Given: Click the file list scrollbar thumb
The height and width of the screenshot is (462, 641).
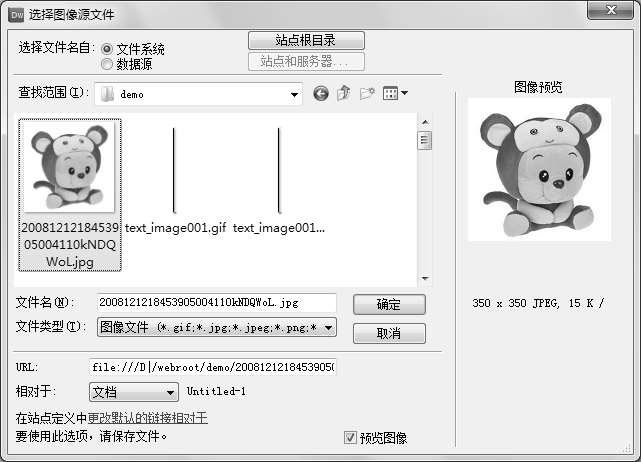Looking at the screenshot, I should 425,140.
